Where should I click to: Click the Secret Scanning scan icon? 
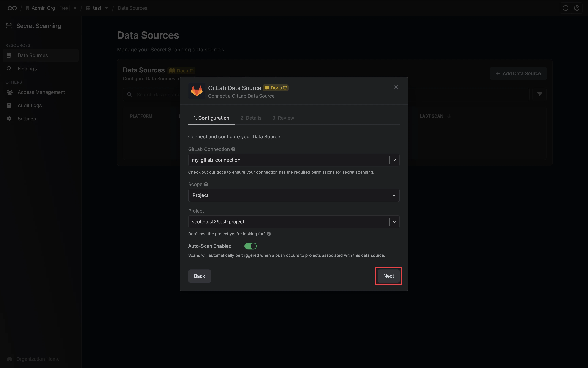[x=9, y=26]
